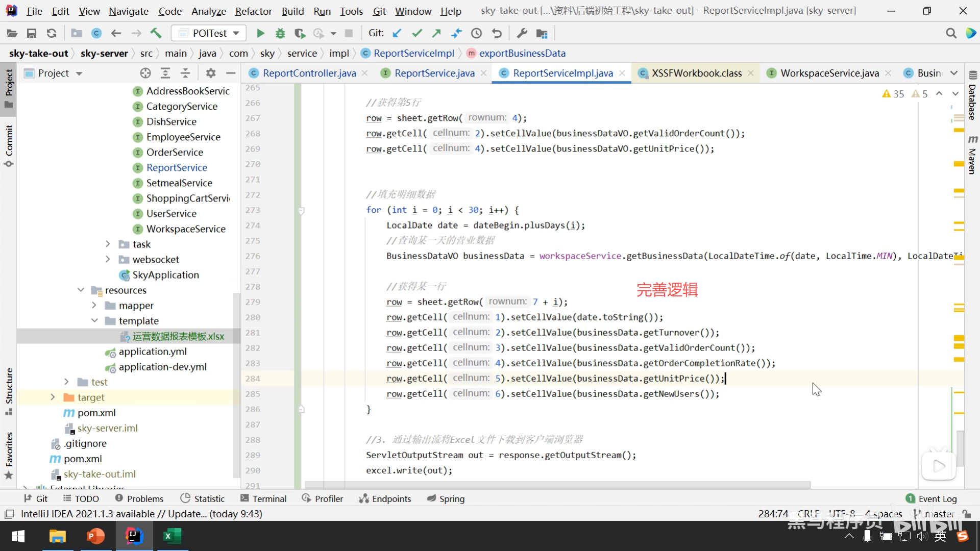Open Search Everywhere magnifier icon

pos(951,33)
